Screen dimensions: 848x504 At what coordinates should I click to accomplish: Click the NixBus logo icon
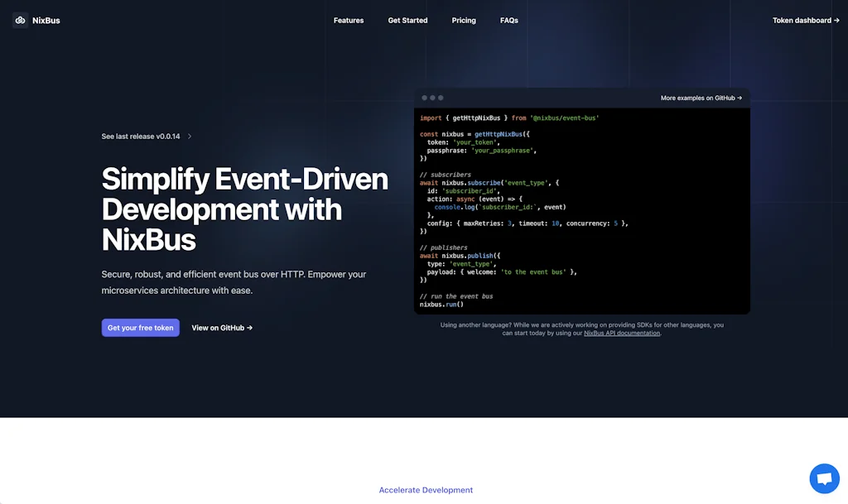(x=20, y=20)
